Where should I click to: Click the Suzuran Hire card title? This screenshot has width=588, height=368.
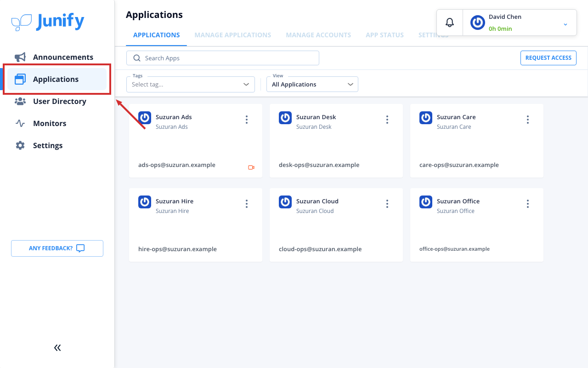pyautogui.click(x=175, y=201)
